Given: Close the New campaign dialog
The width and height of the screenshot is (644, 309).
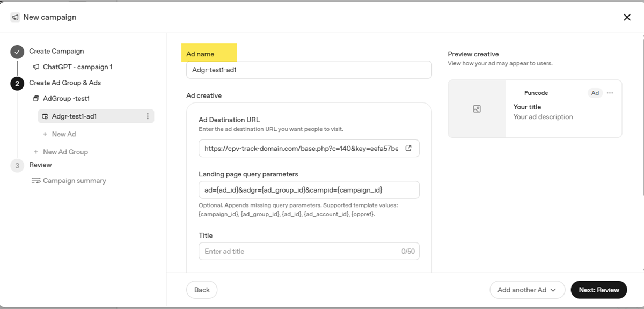Looking at the screenshot, I should 627,17.
